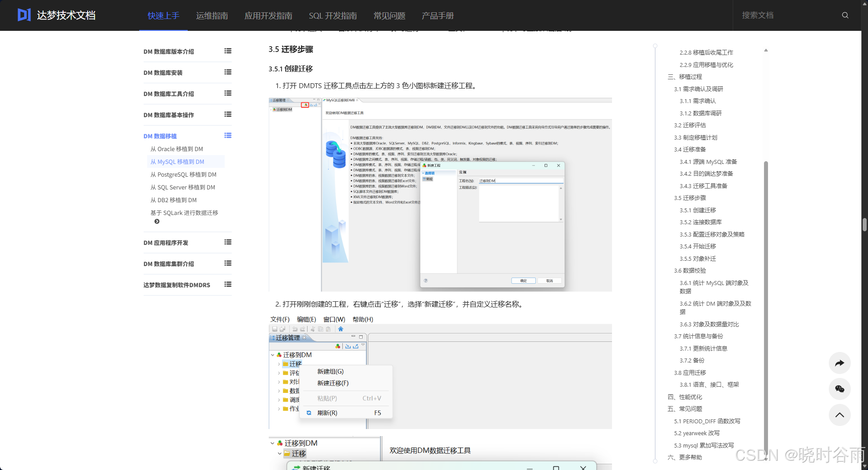Jump to 3.4.1 源端 MySQL 准备
The width and height of the screenshot is (868, 470).
(x=708, y=162)
